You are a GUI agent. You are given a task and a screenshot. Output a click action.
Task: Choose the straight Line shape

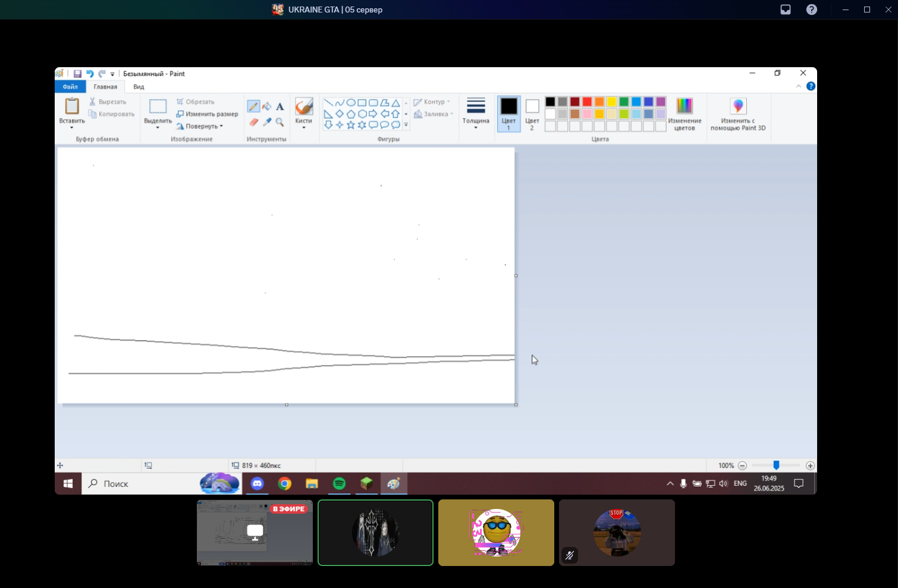[x=328, y=103]
